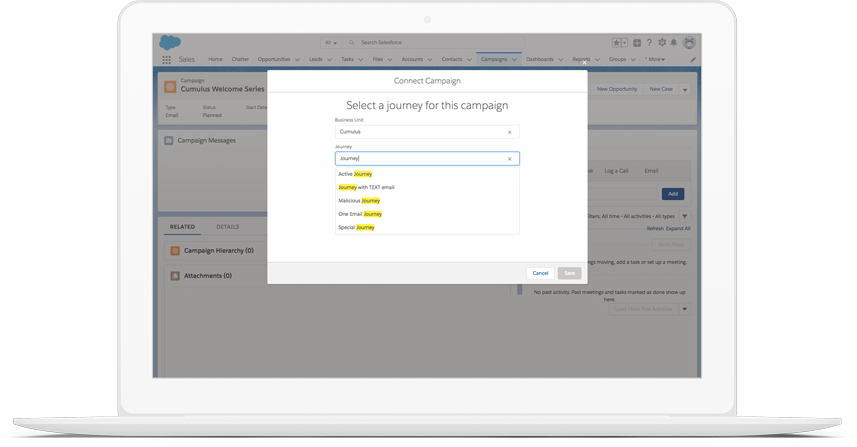Click the Attachments related list icon

coord(175,276)
